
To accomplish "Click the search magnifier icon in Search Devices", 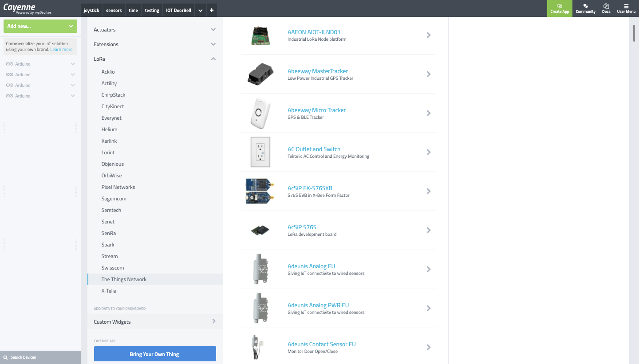I will pyautogui.click(x=5, y=357).
